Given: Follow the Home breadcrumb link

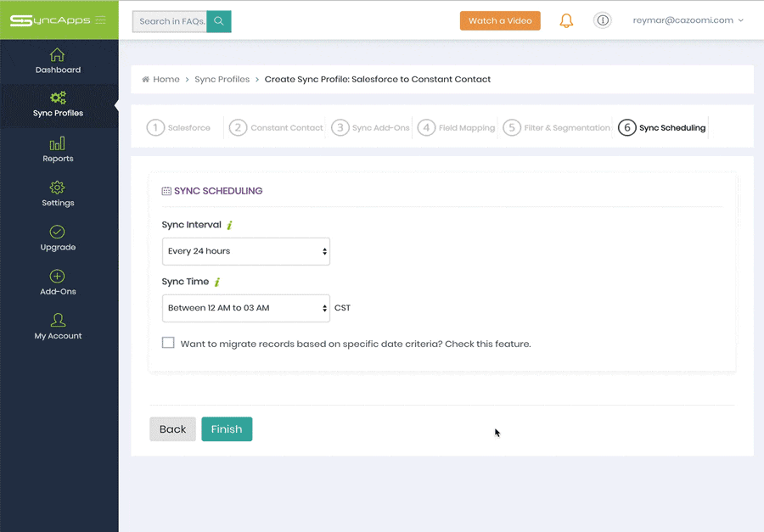Looking at the screenshot, I should [166, 80].
